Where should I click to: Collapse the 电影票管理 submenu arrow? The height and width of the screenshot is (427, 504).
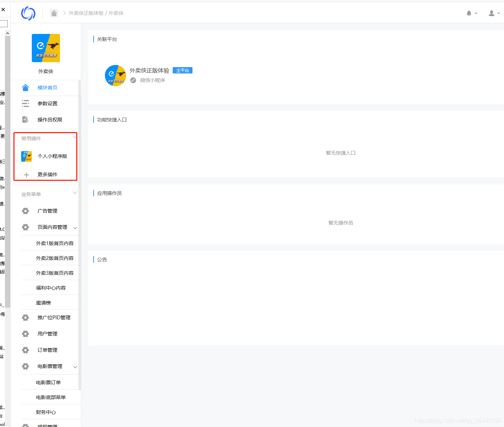tap(75, 367)
